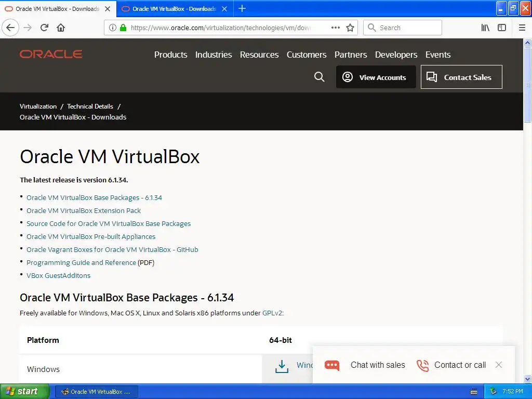
Task: Open the Library icon in toolbar
Action: click(x=485, y=28)
